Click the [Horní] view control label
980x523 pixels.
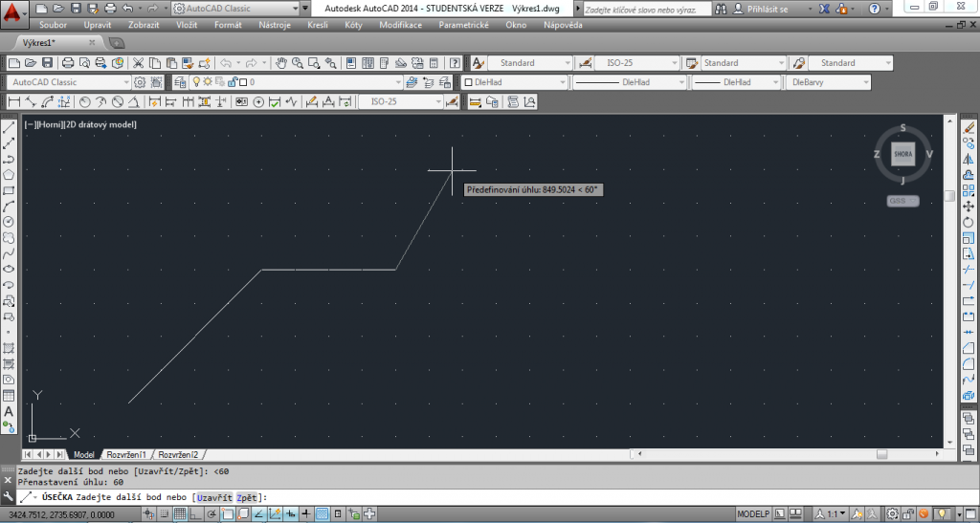(x=50, y=124)
